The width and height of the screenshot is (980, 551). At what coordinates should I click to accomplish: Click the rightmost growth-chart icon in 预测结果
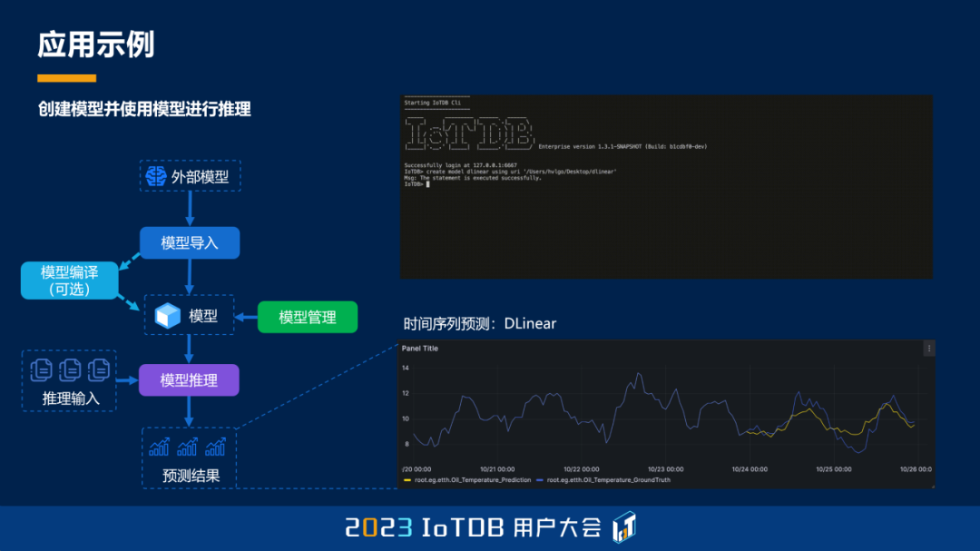click(215, 448)
